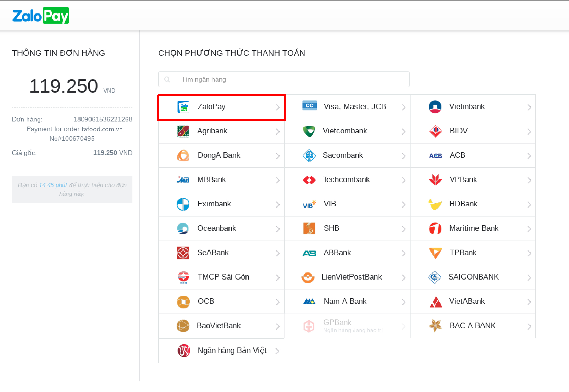Click order number 1809061536221268
This screenshot has height=392, width=569.
pos(103,119)
